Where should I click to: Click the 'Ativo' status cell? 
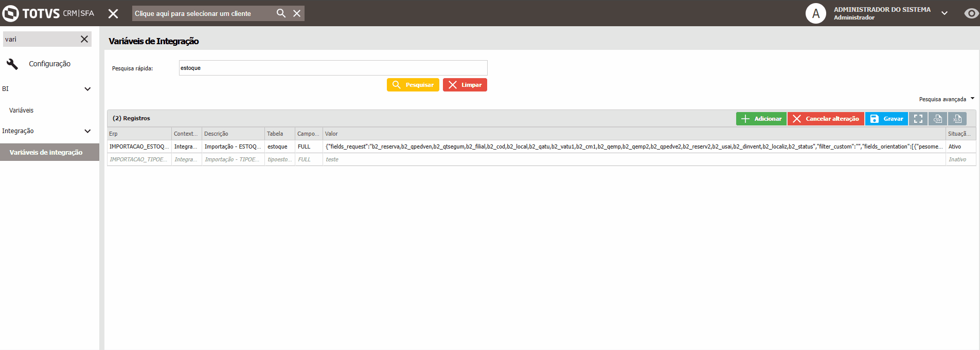point(960,146)
